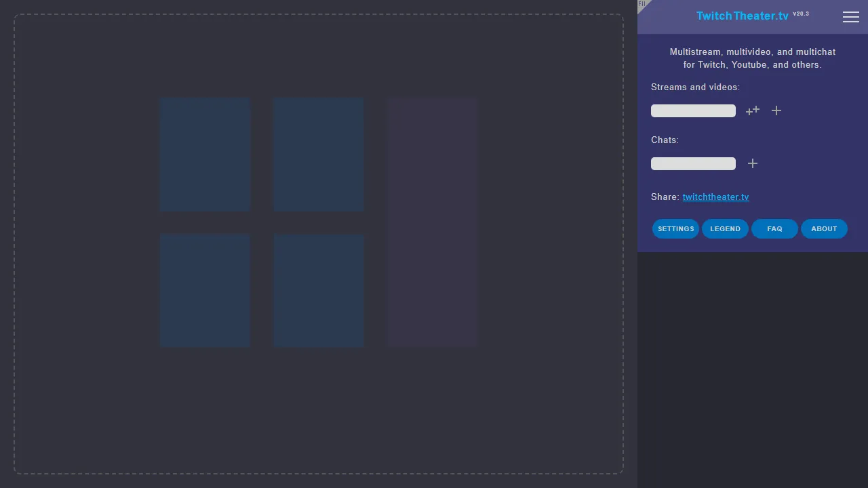Screen dimensions: 868x488
Task: Open the FAQ section
Action: click(774, 228)
